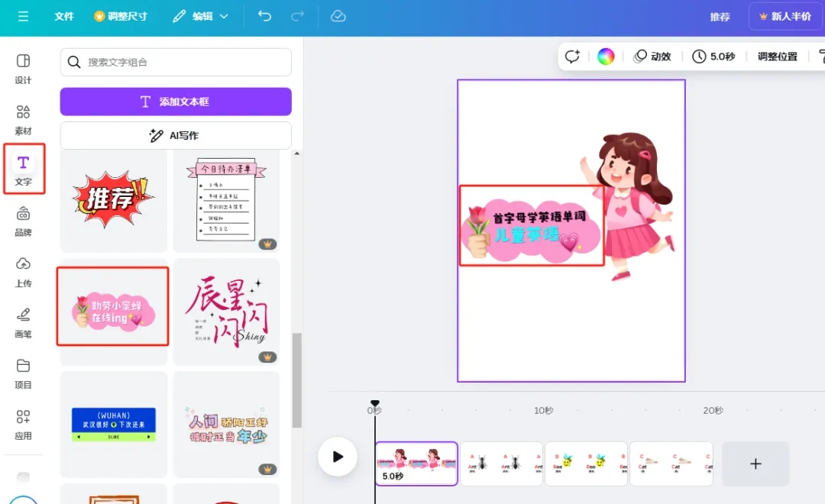Viewport: 825px width, 504px height.
Task: Click 调整位置 position button
Action: tap(777, 57)
